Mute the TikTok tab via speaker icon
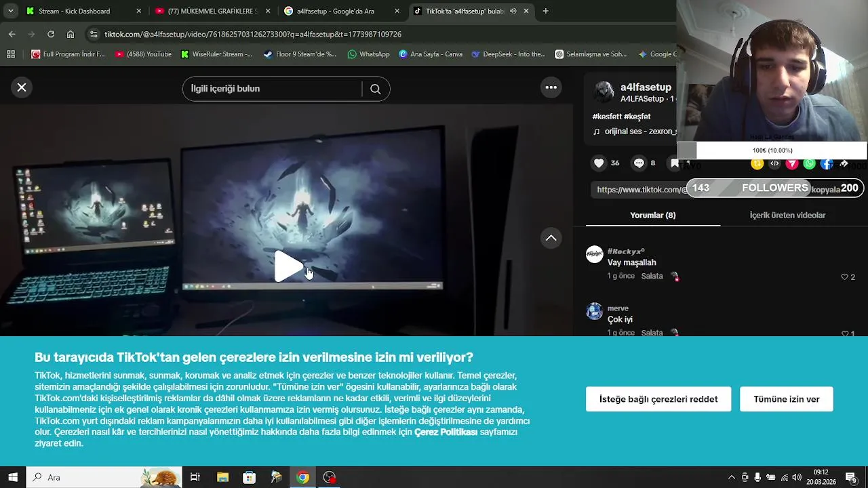Image resolution: width=868 pixels, height=488 pixels. 513,11
